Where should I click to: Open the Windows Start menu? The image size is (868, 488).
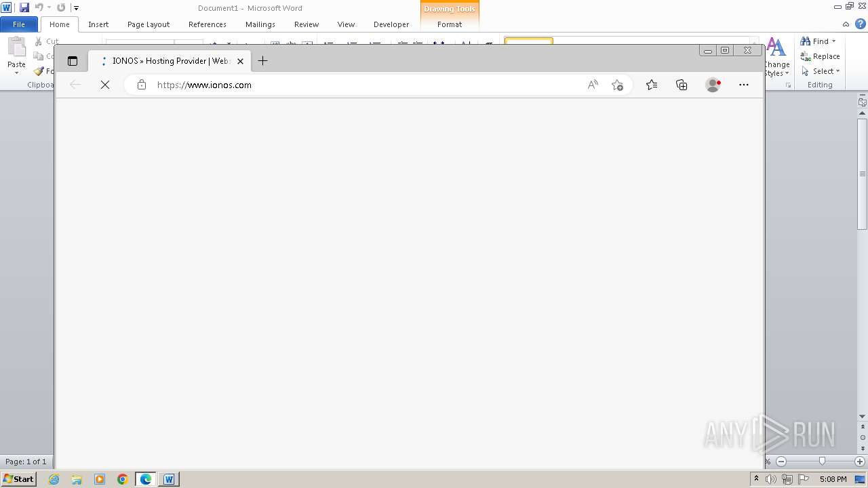[x=18, y=479]
